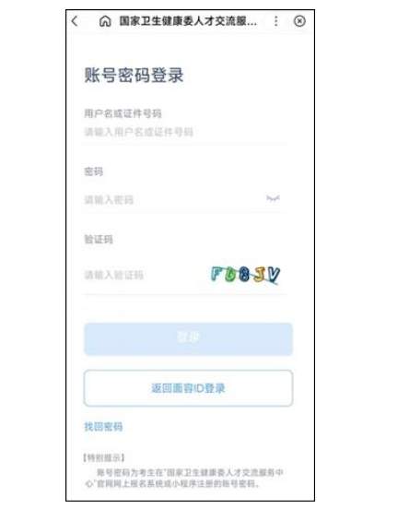Click the 账号密码登录 heading
Screen dimensions: 398x532
coord(134,75)
